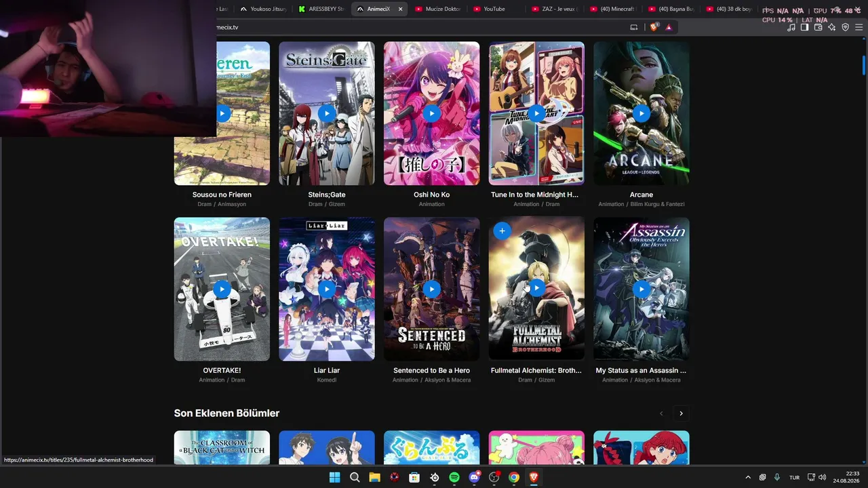This screenshot has width=868, height=488.
Task: Add Fullmetal Alchemist to list with plus icon
Action: pos(502,231)
